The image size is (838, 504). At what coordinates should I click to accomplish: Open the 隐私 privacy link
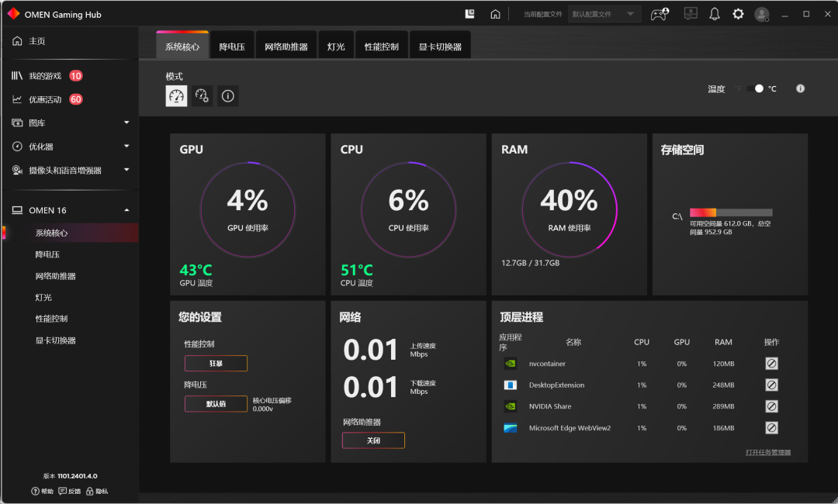pos(97,491)
